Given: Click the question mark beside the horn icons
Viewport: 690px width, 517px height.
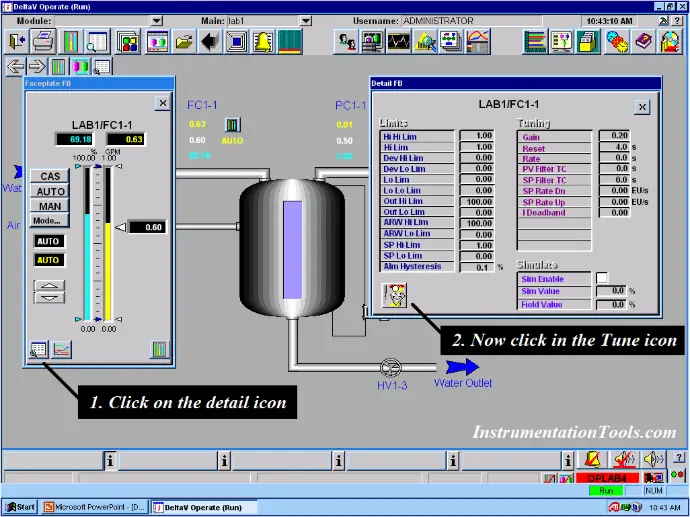Looking at the screenshot, I should click(x=678, y=458).
